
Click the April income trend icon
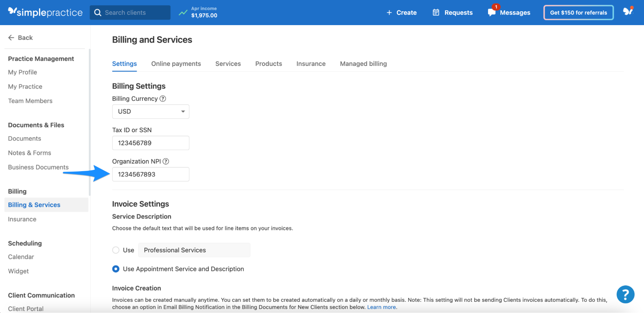[183, 12]
